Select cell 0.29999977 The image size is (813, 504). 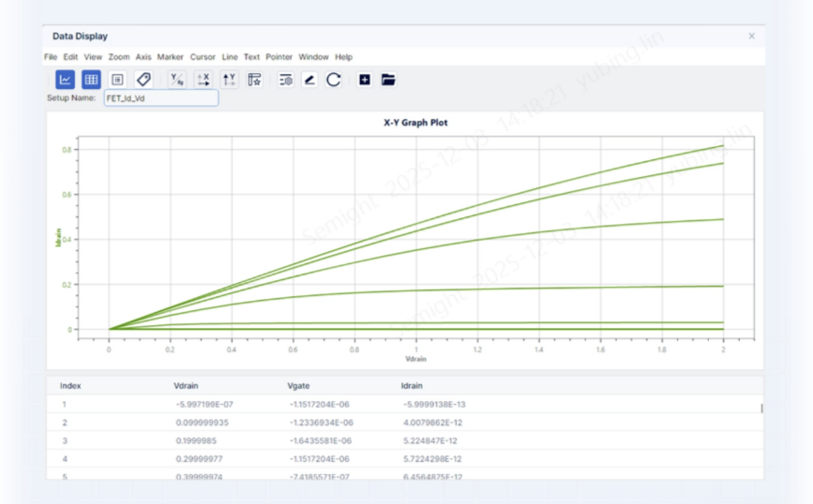(200, 459)
